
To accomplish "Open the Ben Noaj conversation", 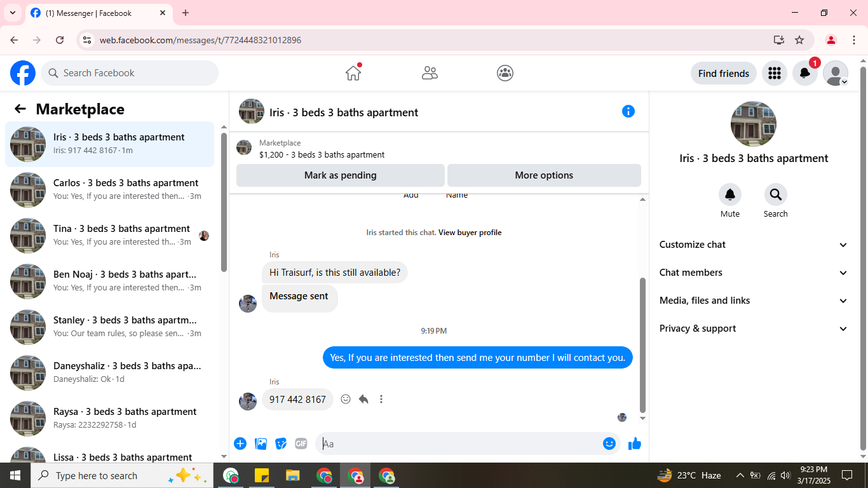I will coord(110,281).
